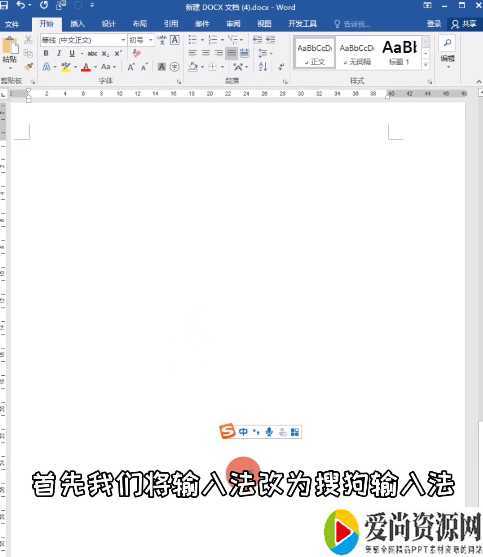The image size is (483, 557).
Task: Switch to the 布局 (Layout) tab
Action: pyautogui.click(x=140, y=24)
